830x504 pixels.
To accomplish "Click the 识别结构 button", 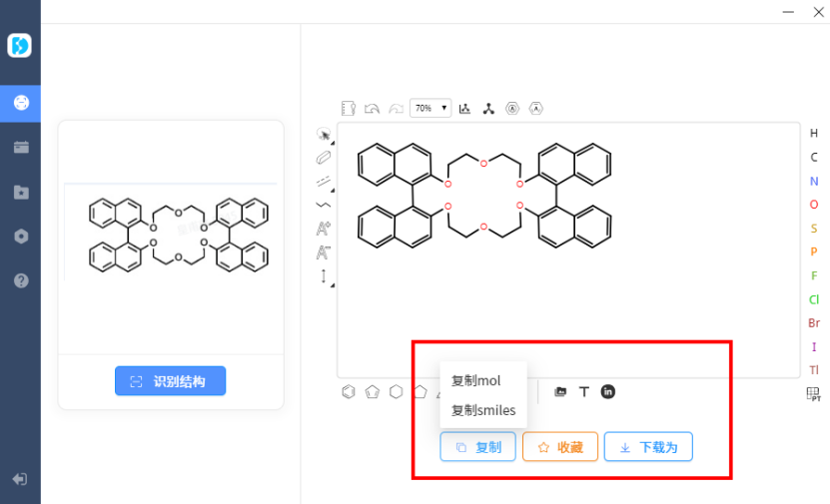I will (170, 381).
